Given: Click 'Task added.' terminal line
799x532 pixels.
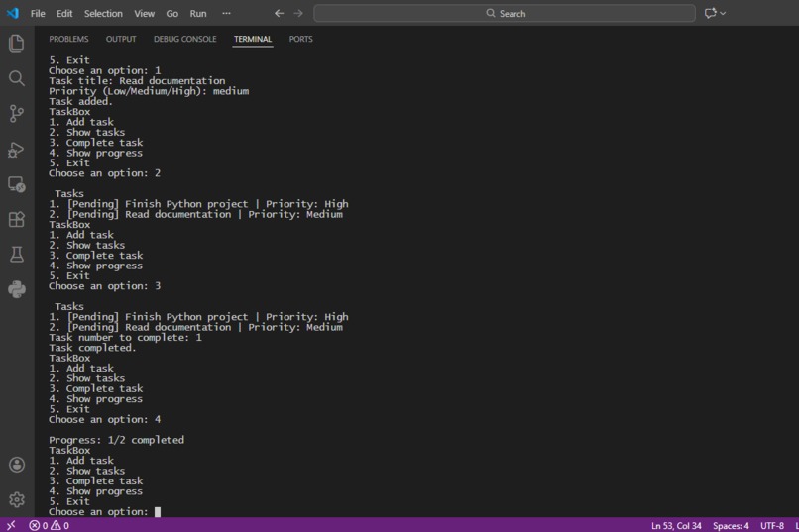Looking at the screenshot, I should (x=80, y=101).
